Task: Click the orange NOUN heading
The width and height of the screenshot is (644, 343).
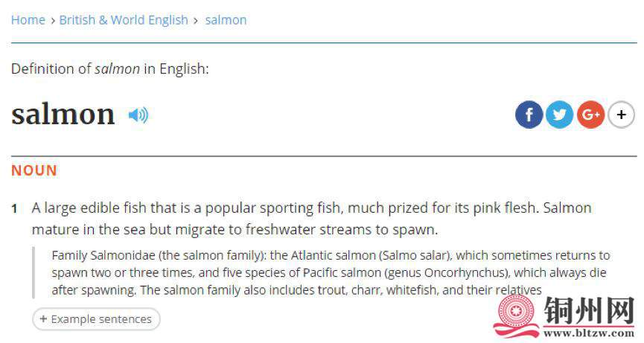Action: (x=34, y=170)
